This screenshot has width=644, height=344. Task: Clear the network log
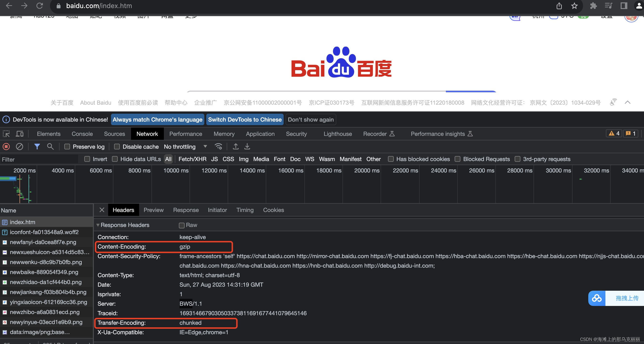20,147
